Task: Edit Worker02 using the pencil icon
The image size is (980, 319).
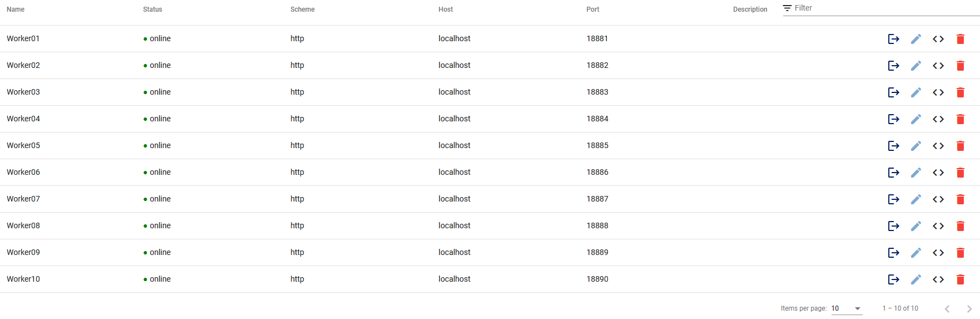Action: [915, 66]
